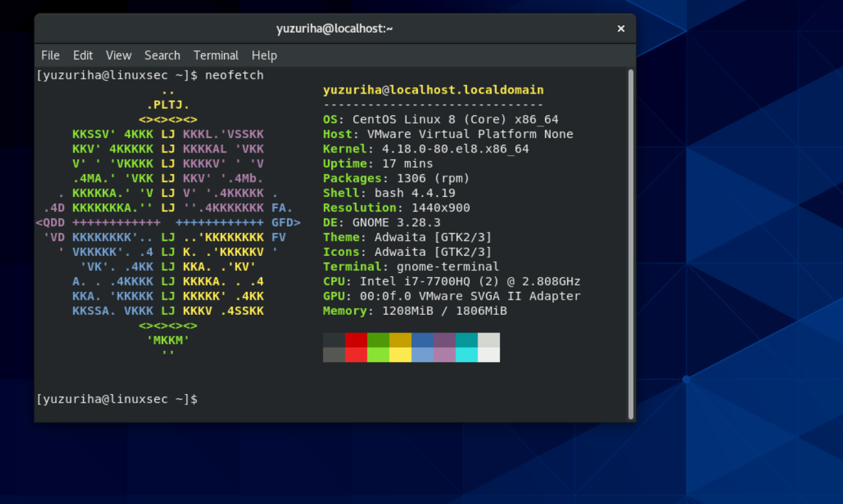Open the Help menu
843x504 pixels.
264,56
